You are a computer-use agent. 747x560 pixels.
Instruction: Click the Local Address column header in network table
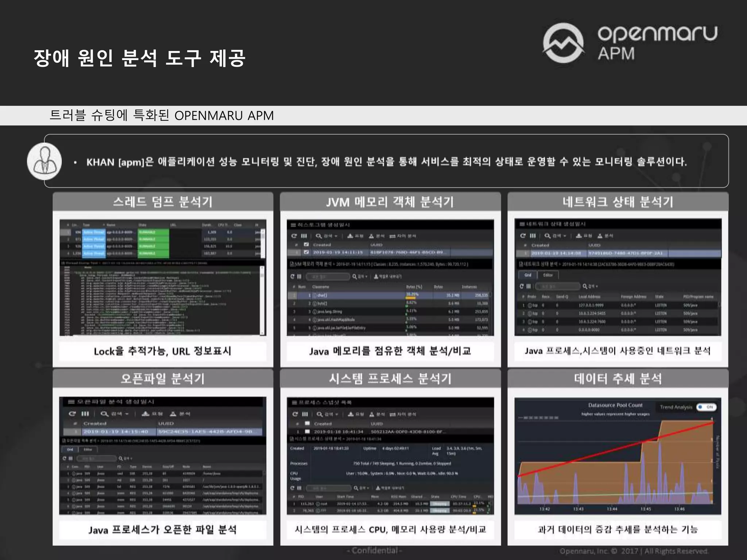(589, 297)
